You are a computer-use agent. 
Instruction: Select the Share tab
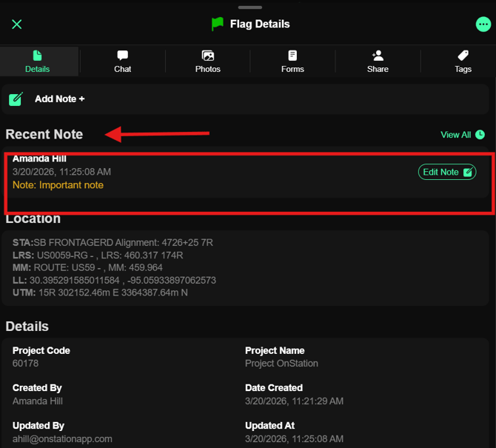click(378, 61)
